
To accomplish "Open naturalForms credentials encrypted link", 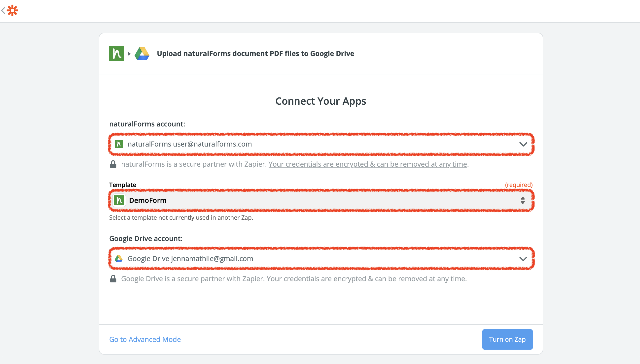I will [x=368, y=164].
